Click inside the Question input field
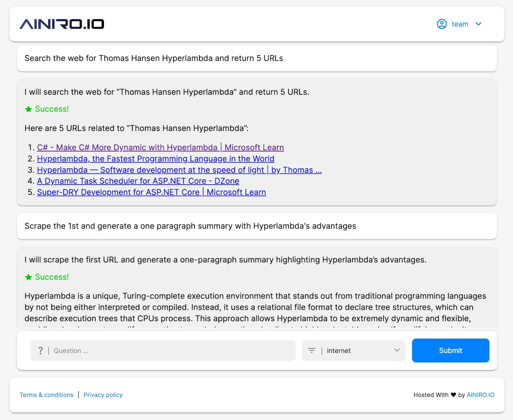This screenshot has width=513, height=420. [x=154, y=350]
